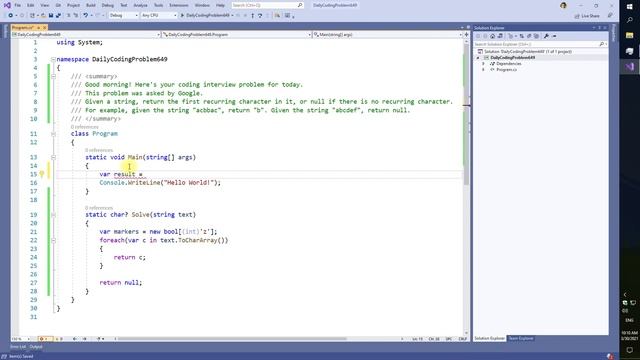Screen dimensions: 640x360
Task: Close the Program.cs tab
Action: (x=44, y=27)
